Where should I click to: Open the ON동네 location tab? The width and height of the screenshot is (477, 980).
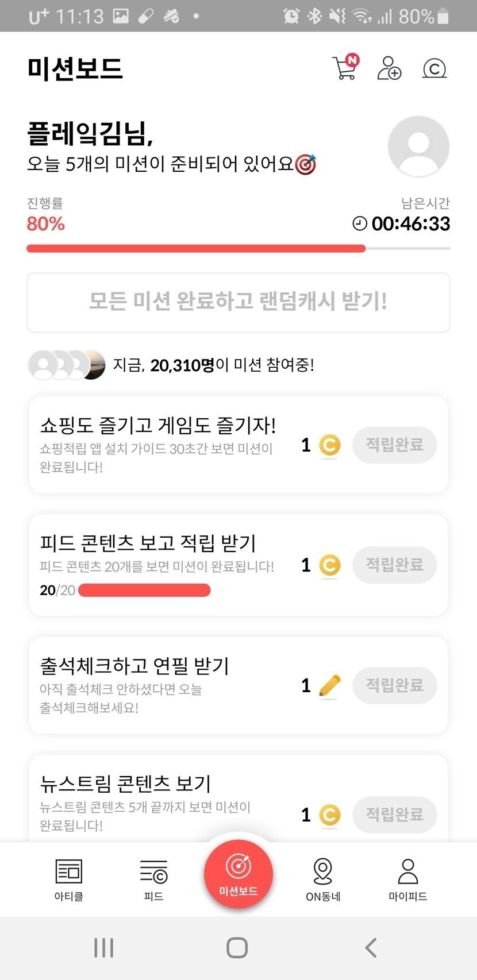pos(323,879)
